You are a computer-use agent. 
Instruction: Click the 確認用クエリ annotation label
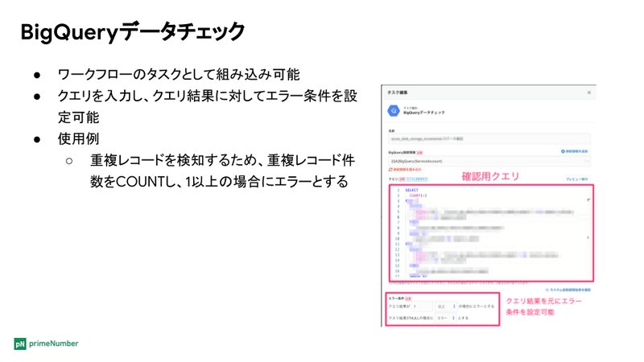click(490, 176)
